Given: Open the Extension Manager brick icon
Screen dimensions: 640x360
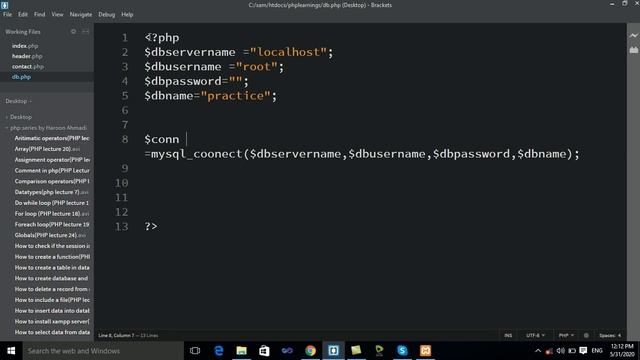Looking at the screenshot, I should click(x=633, y=50).
